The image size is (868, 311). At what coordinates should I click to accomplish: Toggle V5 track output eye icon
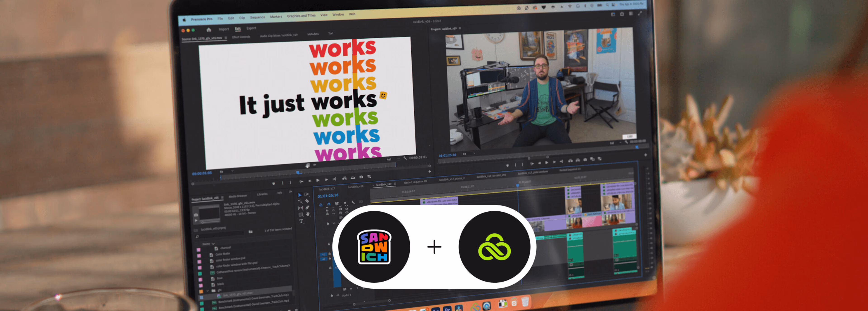tap(347, 209)
